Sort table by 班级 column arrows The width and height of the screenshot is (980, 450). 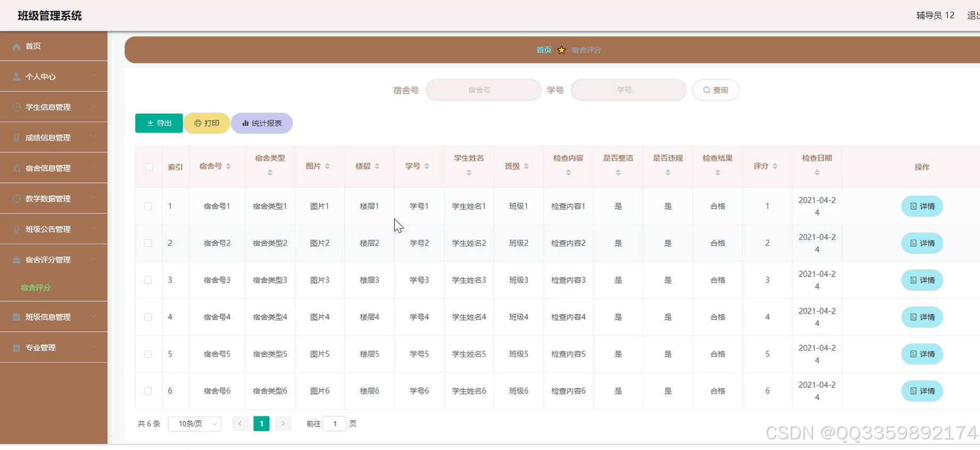click(x=526, y=166)
